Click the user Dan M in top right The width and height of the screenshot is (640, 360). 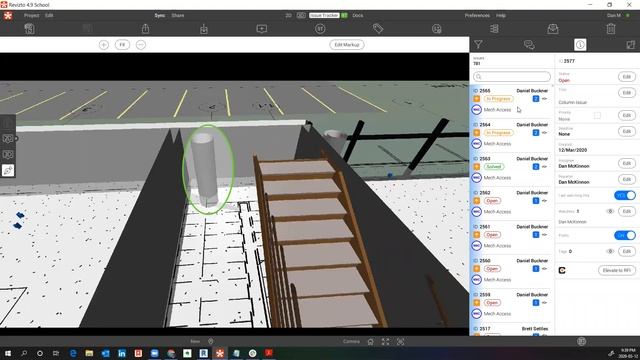pyautogui.click(x=613, y=16)
